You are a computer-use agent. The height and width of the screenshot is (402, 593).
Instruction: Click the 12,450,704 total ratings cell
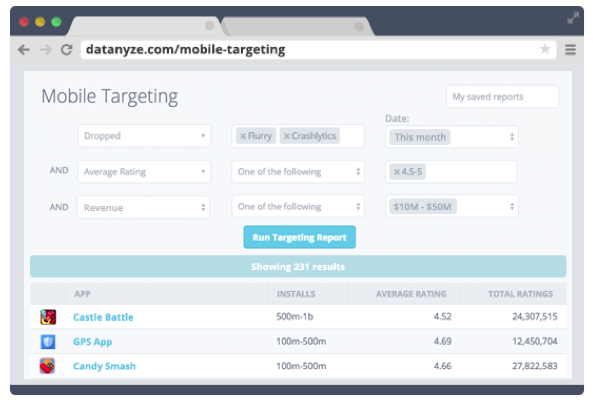pos(535,341)
